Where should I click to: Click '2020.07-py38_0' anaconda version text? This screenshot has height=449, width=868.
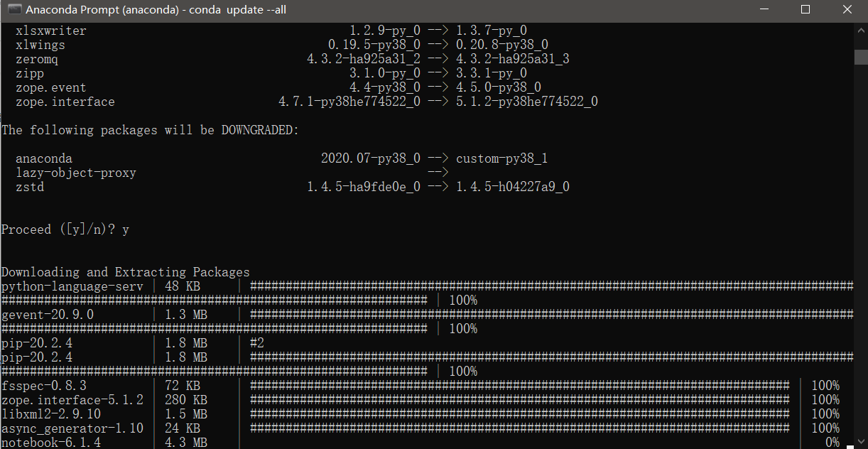(x=371, y=159)
